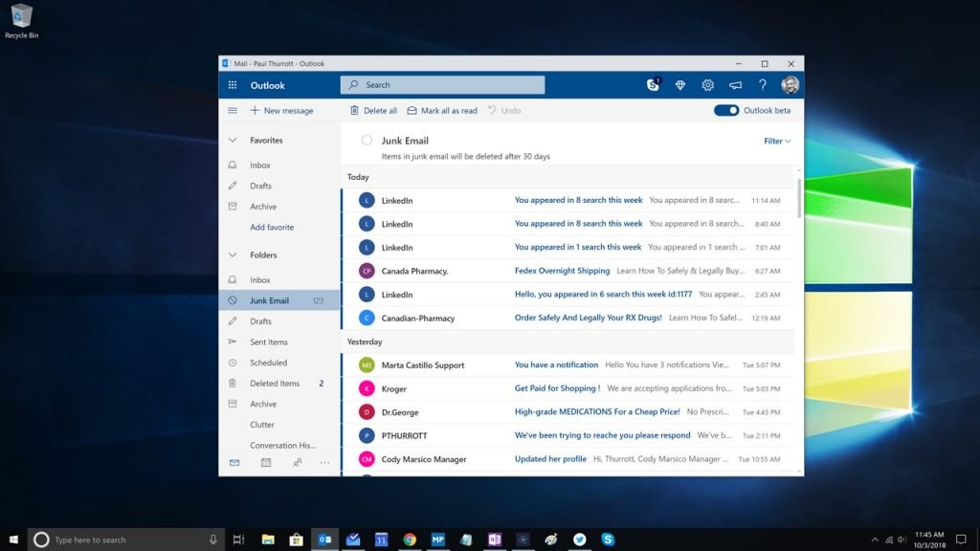Open the Filter dropdown
The height and width of the screenshot is (551, 980).
(776, 141)
